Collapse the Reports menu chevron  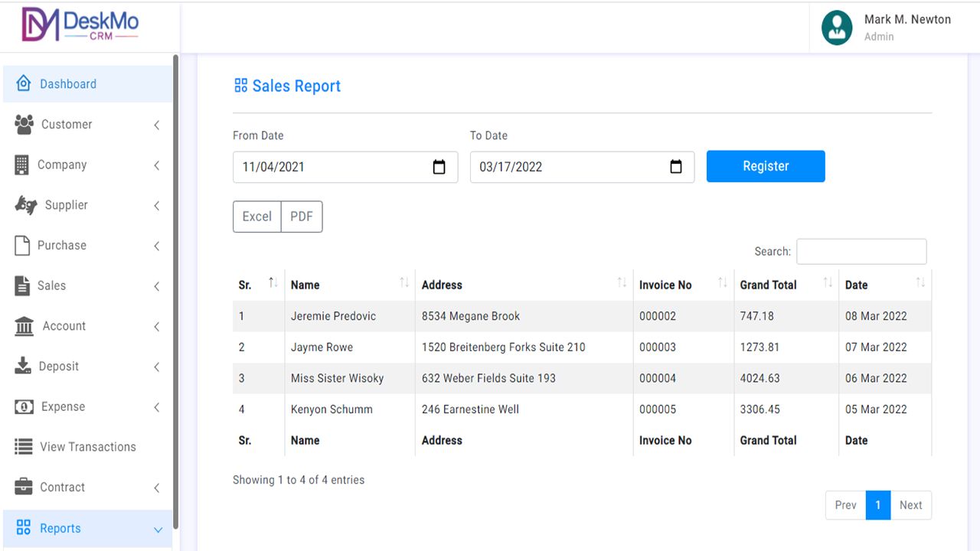click(x=158, y=530)
